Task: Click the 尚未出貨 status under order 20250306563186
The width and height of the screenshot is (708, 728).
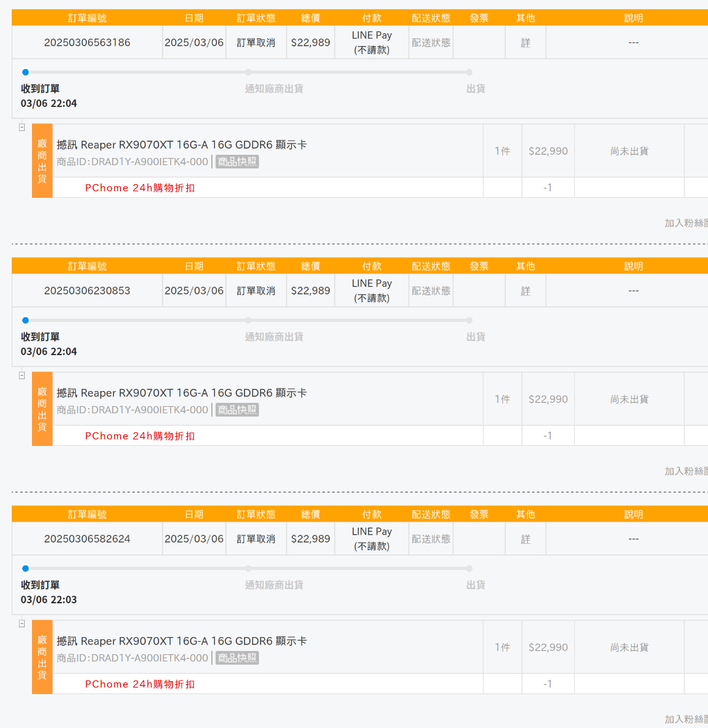Action: coord(629,151)
